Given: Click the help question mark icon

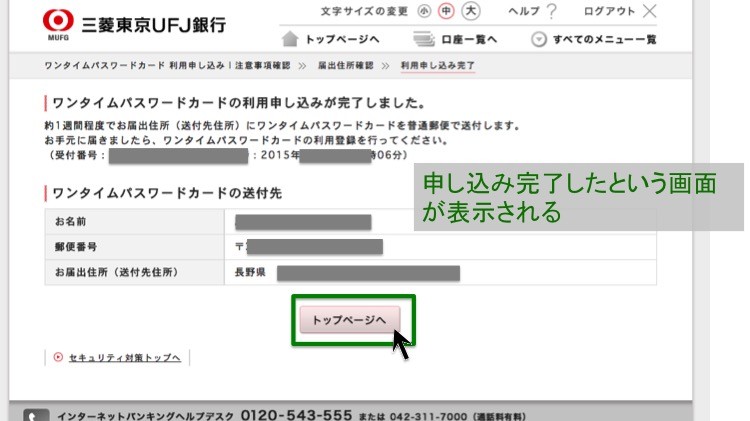Looking at the screenshot, I should 551,11.
